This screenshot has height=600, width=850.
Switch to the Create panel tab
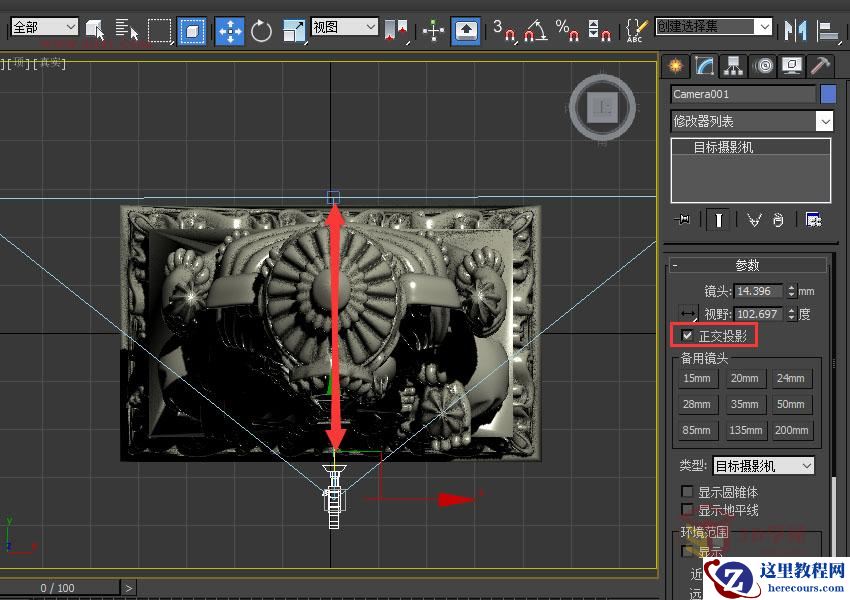677,66
